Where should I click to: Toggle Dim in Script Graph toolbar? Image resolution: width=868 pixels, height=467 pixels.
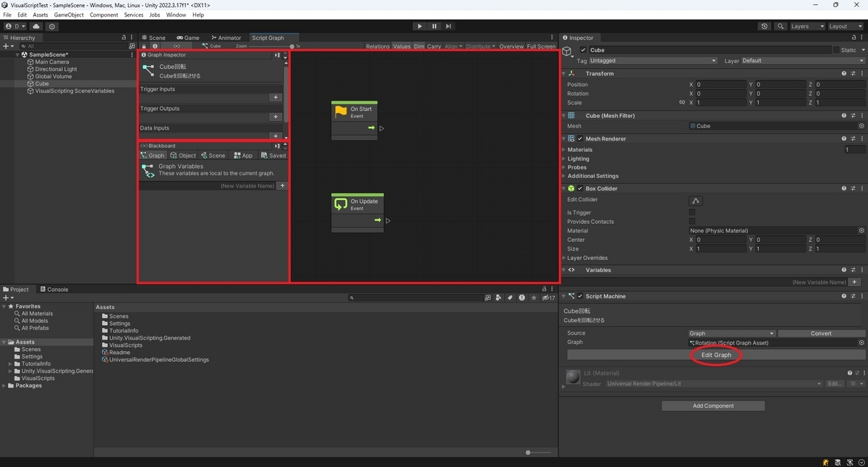(419, 46)
